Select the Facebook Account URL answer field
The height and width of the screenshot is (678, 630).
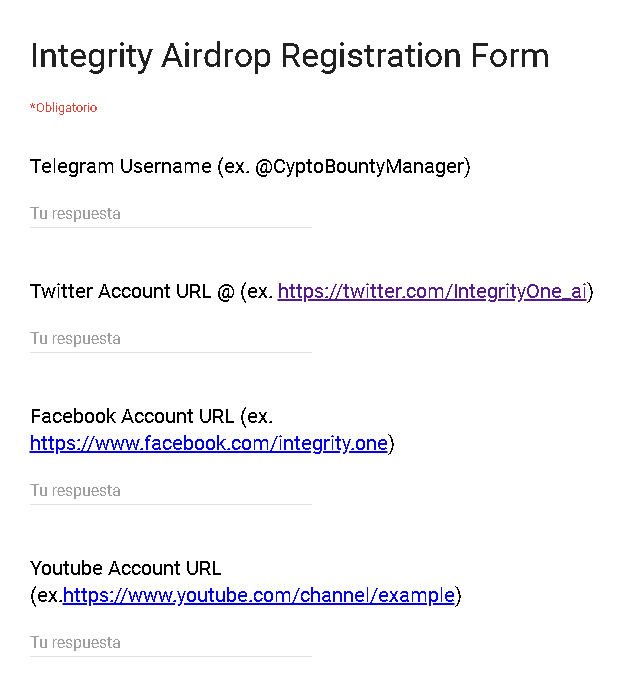pos(170,491)
